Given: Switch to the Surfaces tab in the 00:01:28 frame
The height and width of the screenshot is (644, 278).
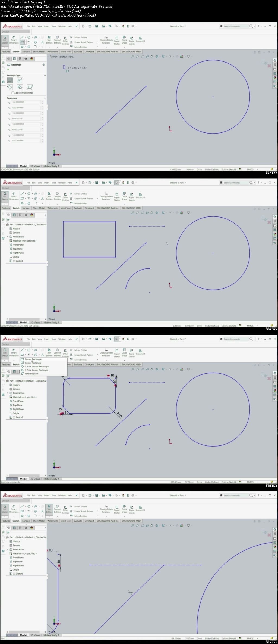Looking at the screenshot, I should click(x=26, y=52).
